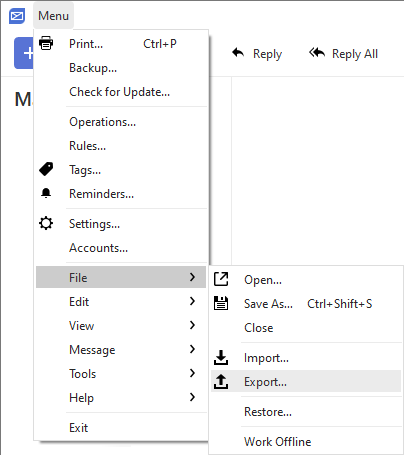Click the Import download arrow icon
404x455 pixels.
pos(221,357)
